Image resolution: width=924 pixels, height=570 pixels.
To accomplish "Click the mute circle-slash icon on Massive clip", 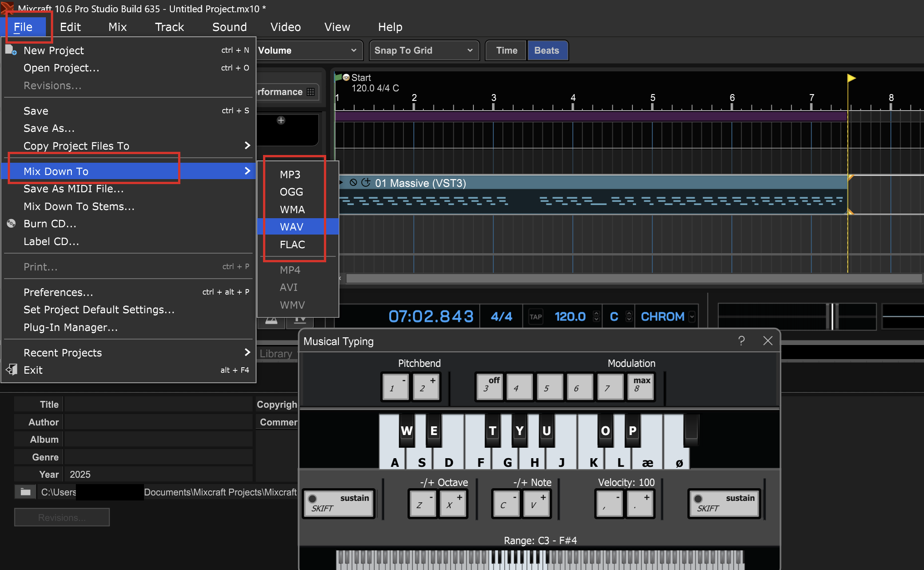I will [x=353, y=183].
